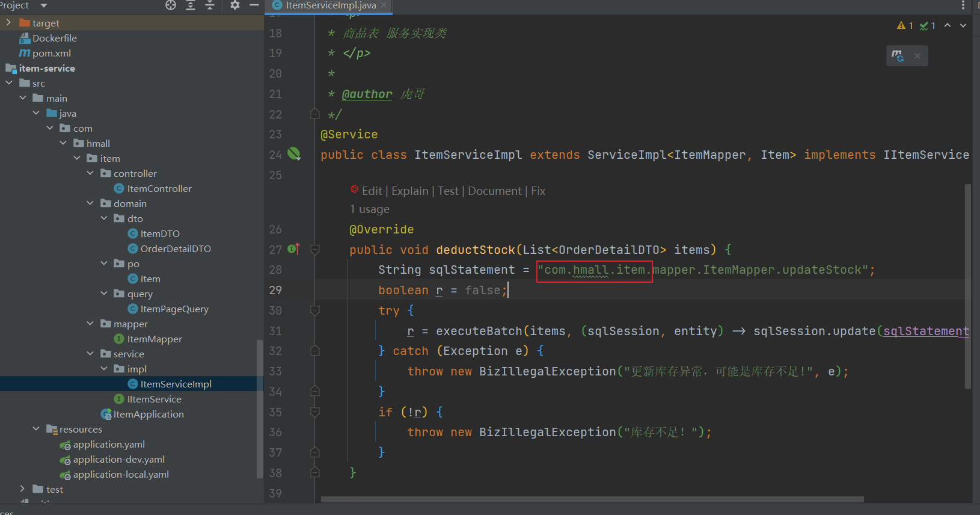Collapse the controller package
980x515 pixels.
(90, 173)
